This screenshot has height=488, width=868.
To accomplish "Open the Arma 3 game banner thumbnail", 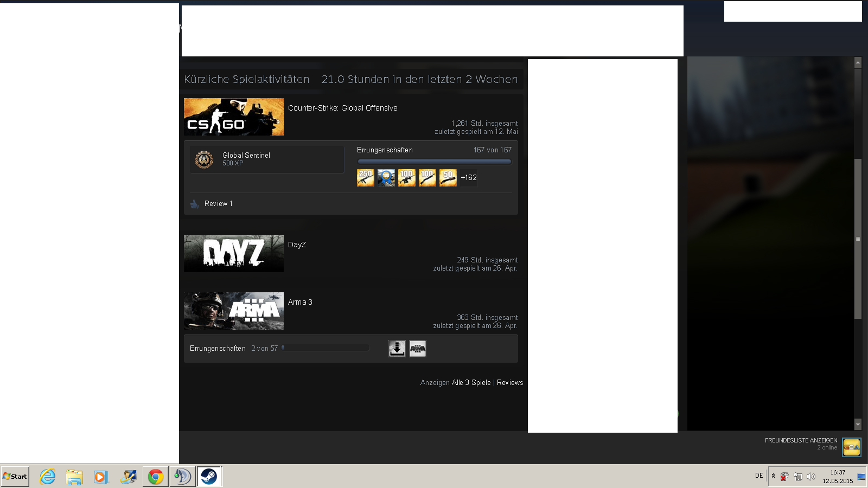I will coord(234,311).
